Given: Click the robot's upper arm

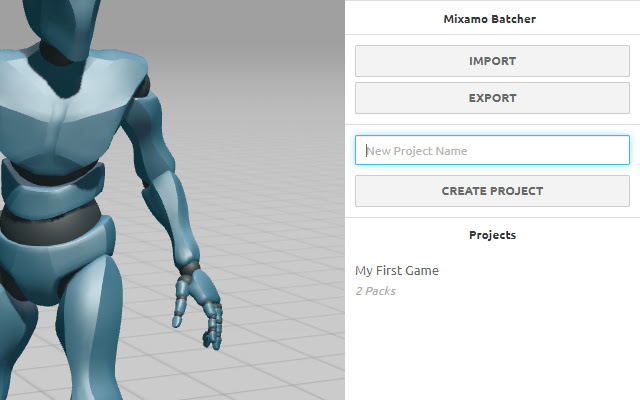Looking at the screenshot, I should pos(149,135).
